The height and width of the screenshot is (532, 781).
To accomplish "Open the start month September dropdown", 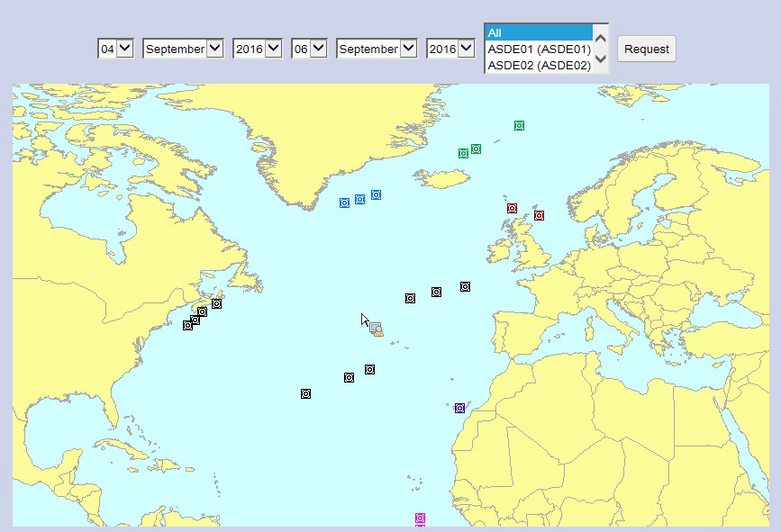I will pyautogui.click(x=183, y=49).
